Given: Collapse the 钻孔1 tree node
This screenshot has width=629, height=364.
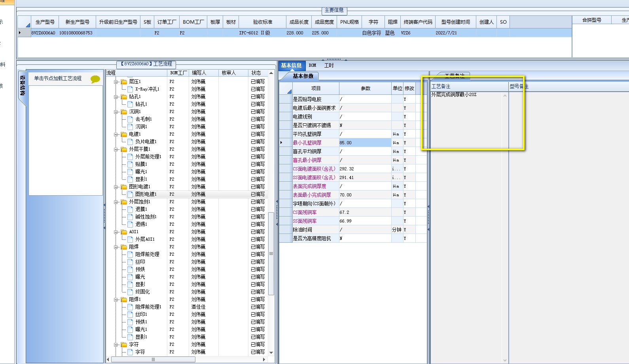Looking at the screenshot, I should coord(116,97).
